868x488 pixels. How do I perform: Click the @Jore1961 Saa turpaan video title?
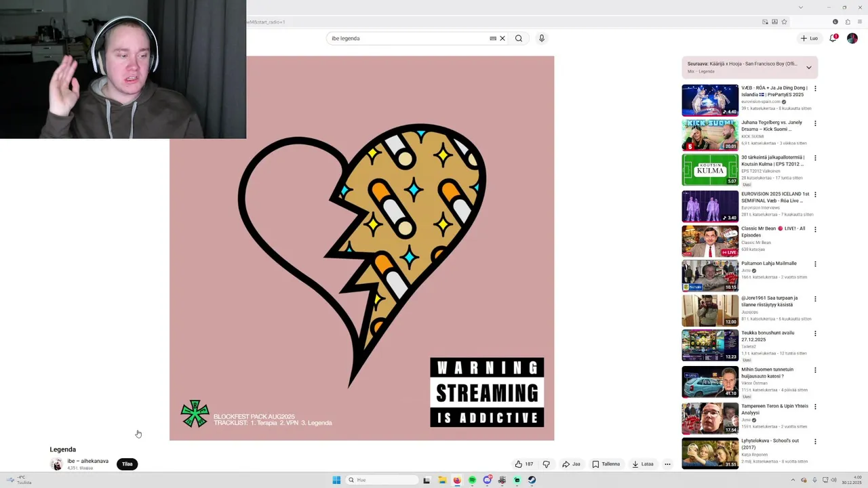[x=770, y=302]
